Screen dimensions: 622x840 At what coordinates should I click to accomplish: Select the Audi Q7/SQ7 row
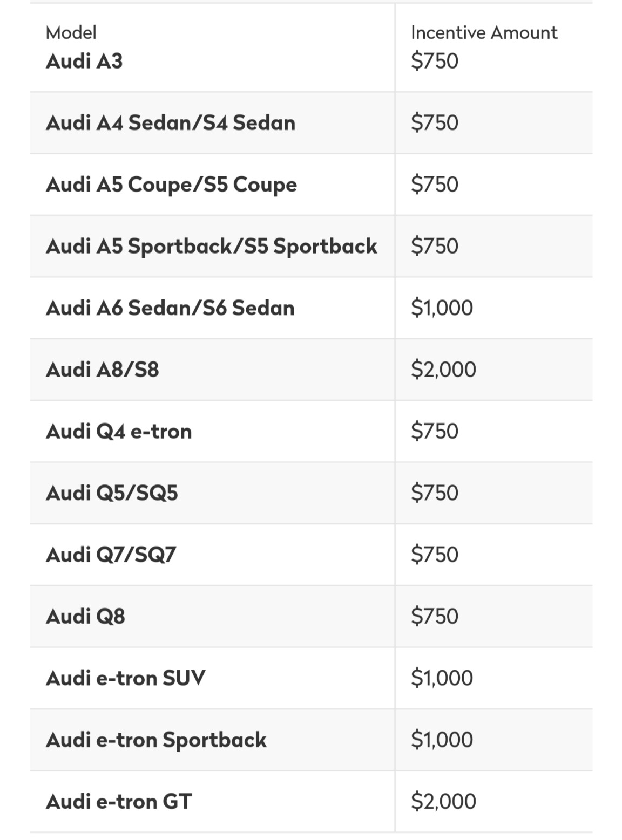point(311,555)
